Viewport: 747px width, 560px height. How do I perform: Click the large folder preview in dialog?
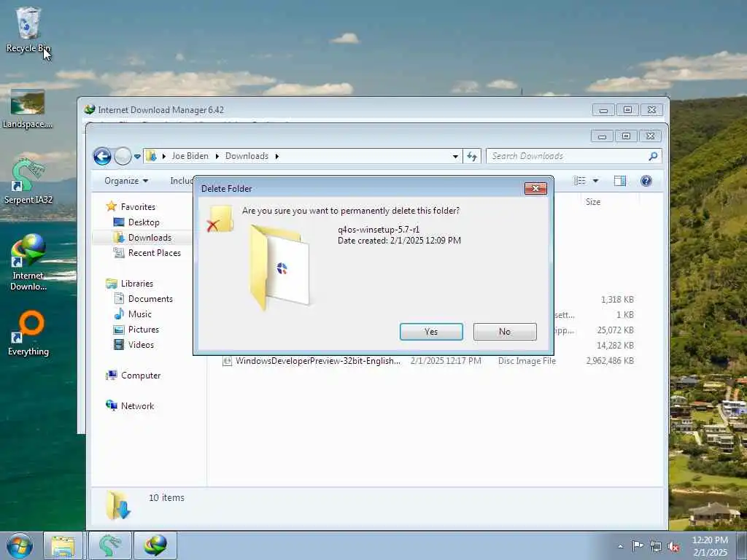click(279, 268)
